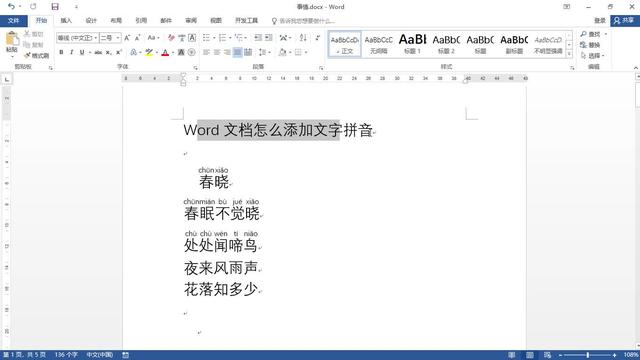
Task: Click the Copy (复制) icon
Action: coord(27,44)
